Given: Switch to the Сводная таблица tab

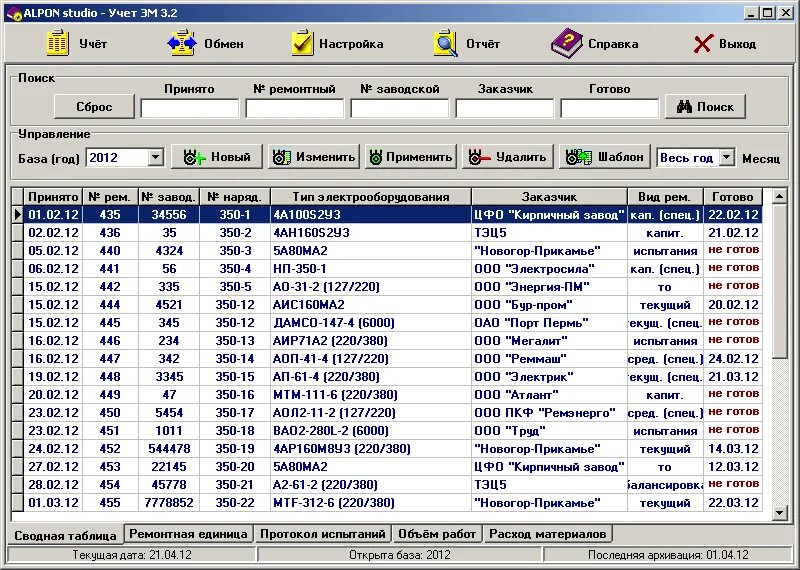Looking at the screenshot, I should [x=65, y=535].
